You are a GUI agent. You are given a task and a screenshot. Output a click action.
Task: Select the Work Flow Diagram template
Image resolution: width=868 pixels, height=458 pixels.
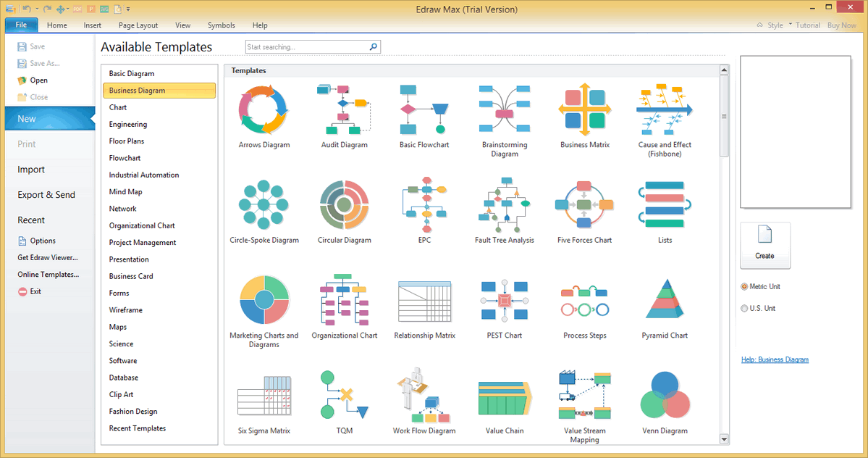pyautogui.click(x=424, y=402)
